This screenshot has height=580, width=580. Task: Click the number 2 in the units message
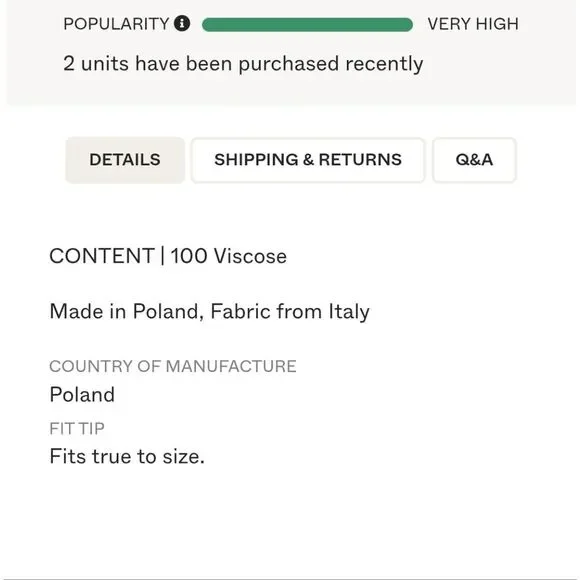pyautogui.click(x=68, y=64)
